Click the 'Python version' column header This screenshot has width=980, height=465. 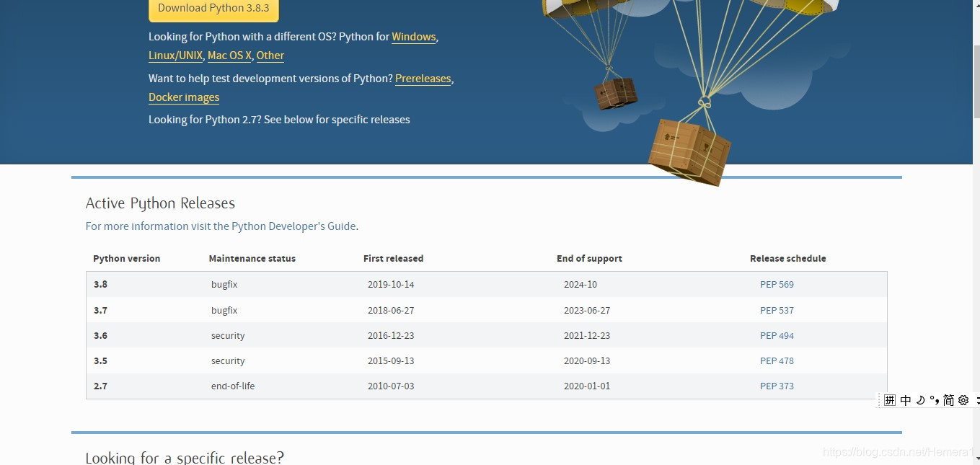(127, 259)
